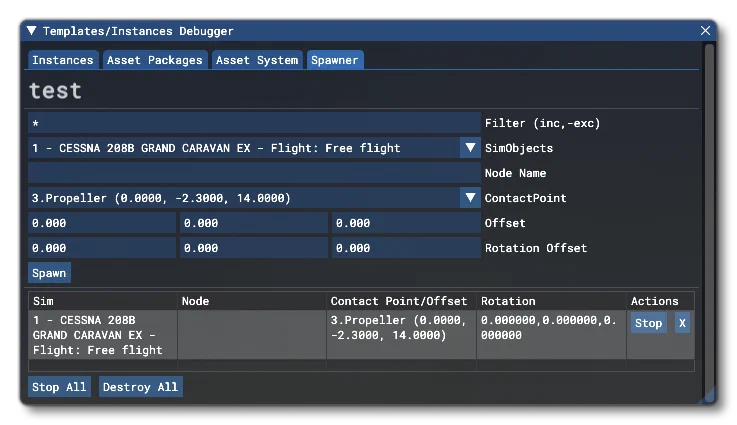Open the Asset Packages tab
The width and height of the screenshot is (737, 425).
pyautogui.click(x=155, y=60)
